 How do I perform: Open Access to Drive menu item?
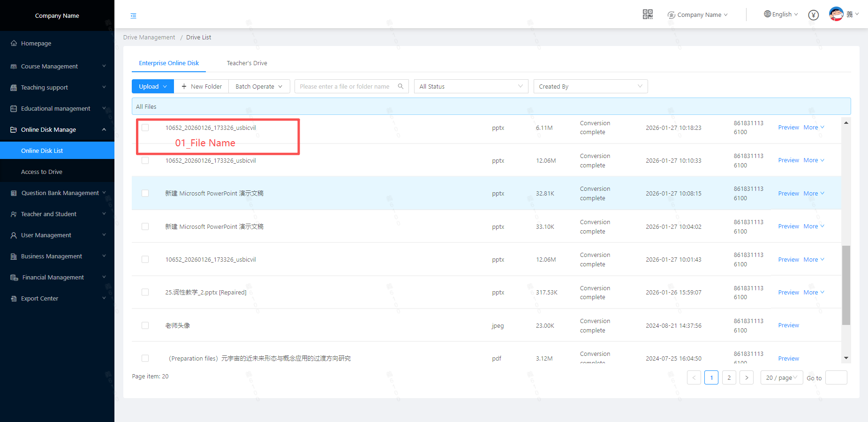pos(42,172)
